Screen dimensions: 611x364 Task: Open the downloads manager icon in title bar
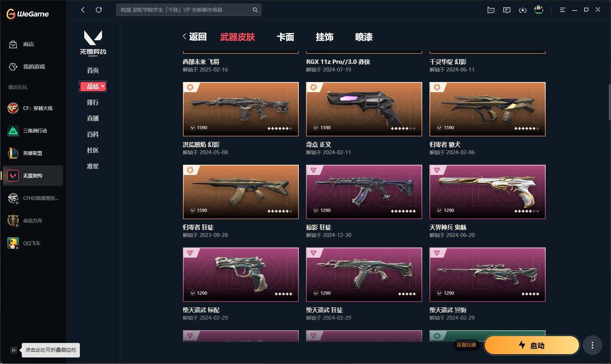pos(522,10)
